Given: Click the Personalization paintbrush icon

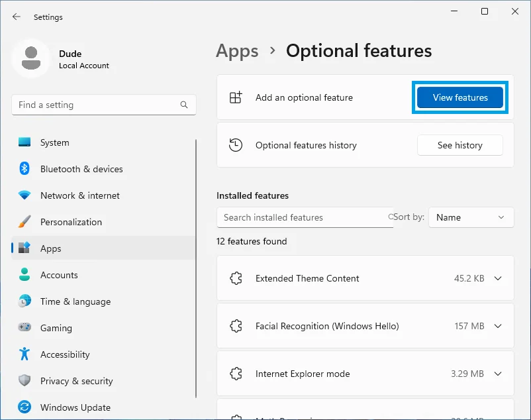Looking at the screenshot, I should point(24,222).
